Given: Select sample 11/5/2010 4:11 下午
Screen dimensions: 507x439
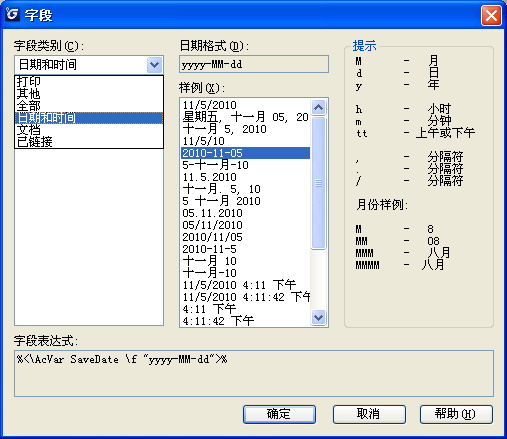Looking at the screenshot, I should tap(246, 285).
